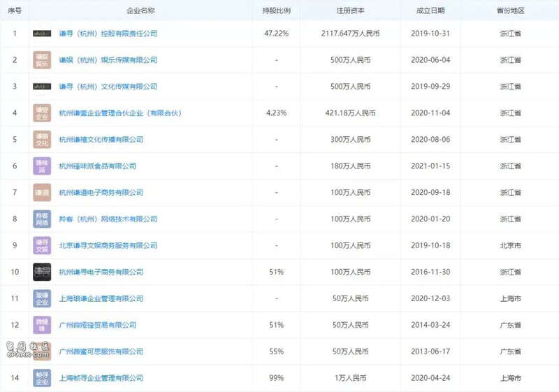
Task: Select the date 2013-06-17
Action: 430,351
